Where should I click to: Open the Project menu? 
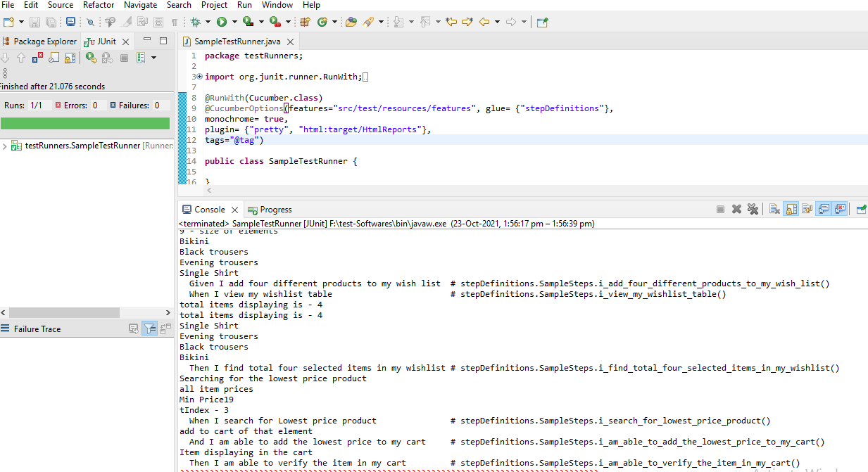(214, 5)
